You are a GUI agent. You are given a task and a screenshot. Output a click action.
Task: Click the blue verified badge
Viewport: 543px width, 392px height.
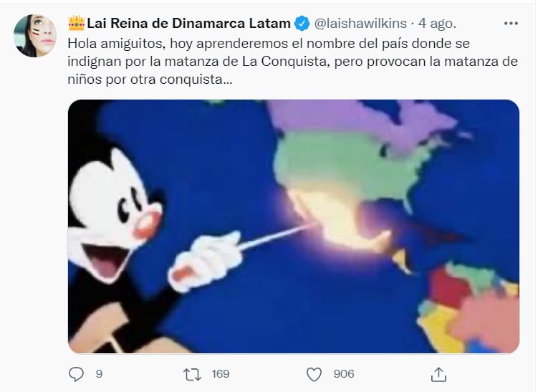[302, 24]
